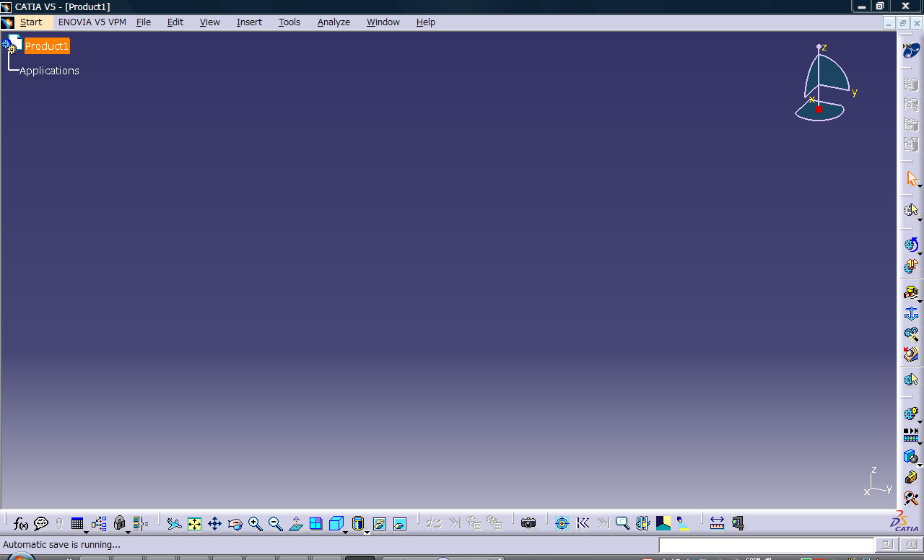The width and height of the screenshot is (924, 560).
Task: Click the Measure Between ruler icon
Action: [717, 523]
